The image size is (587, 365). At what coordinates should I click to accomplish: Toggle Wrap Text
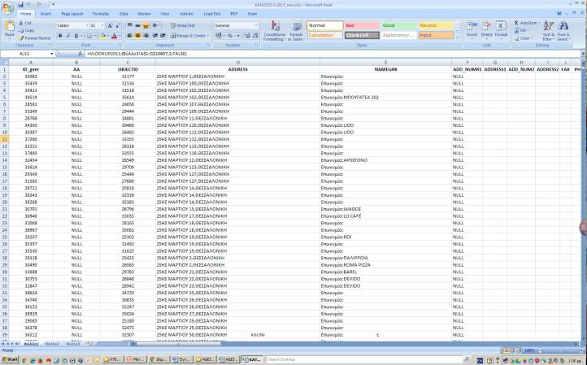click(183, 26)
